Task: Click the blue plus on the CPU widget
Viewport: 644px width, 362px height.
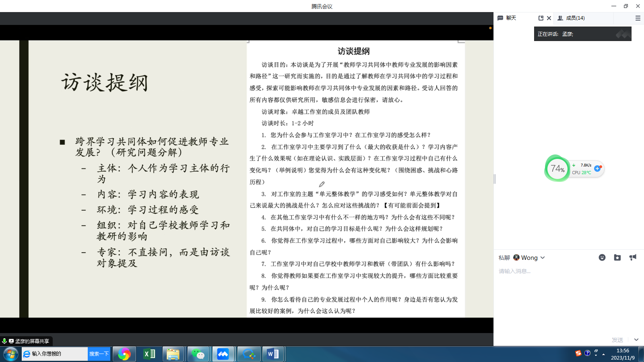Action: coord(597,169)
